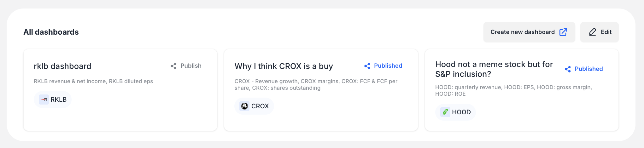
Task: Click the HOOD green feather logo
Action: 445,112
